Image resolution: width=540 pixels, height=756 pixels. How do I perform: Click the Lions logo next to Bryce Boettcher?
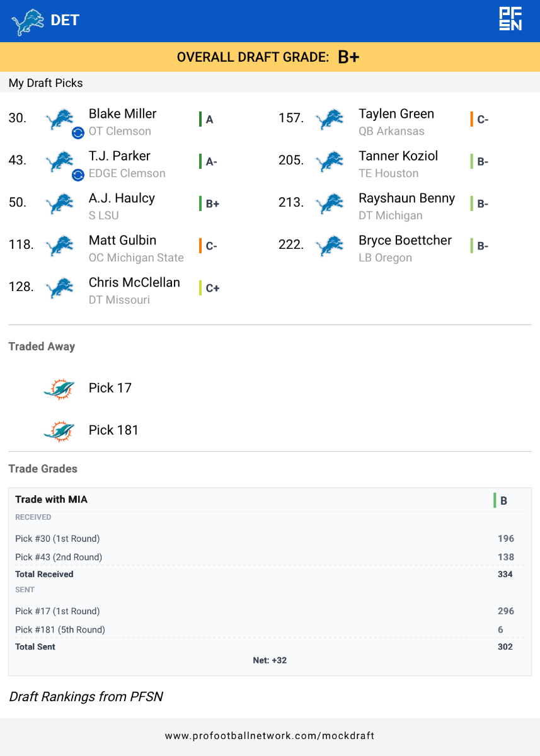point(330,246)
